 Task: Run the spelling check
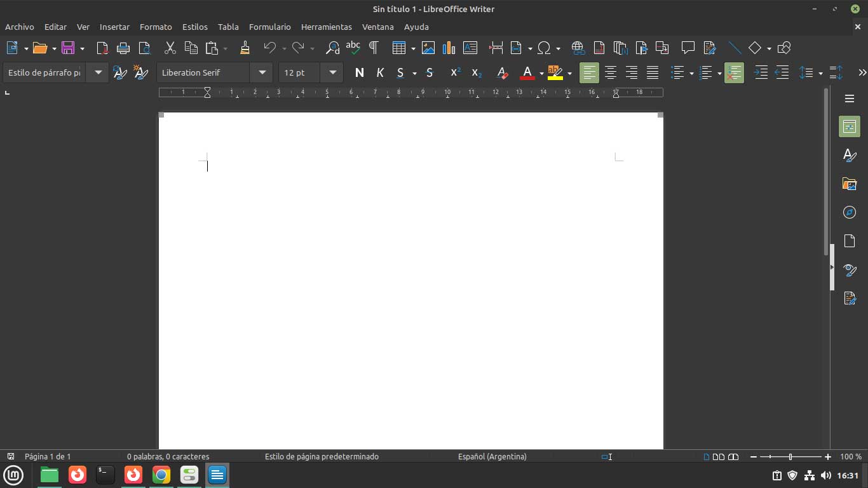pyautogui.click(x=353, y=48)
